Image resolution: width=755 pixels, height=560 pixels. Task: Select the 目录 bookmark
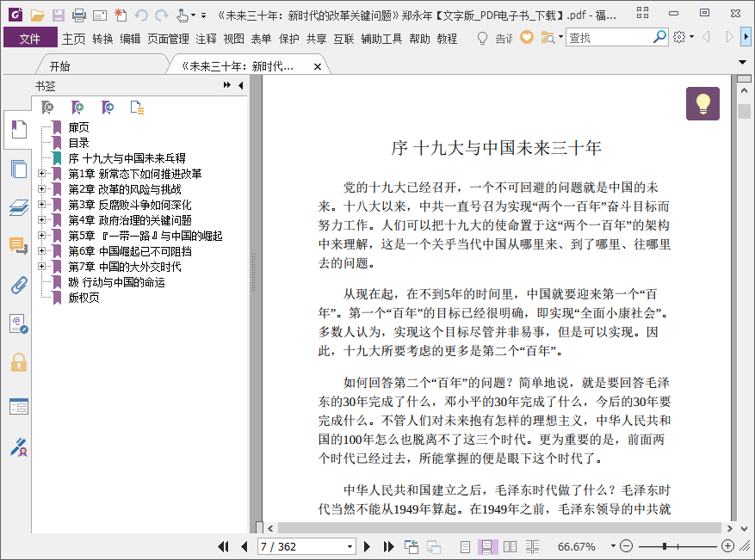pyautogui.click(x=78, y=143)
